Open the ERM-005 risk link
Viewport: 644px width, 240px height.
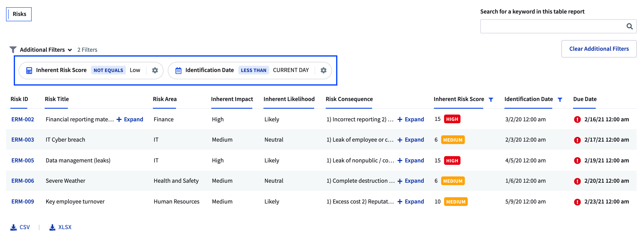(x=22, y=160)
